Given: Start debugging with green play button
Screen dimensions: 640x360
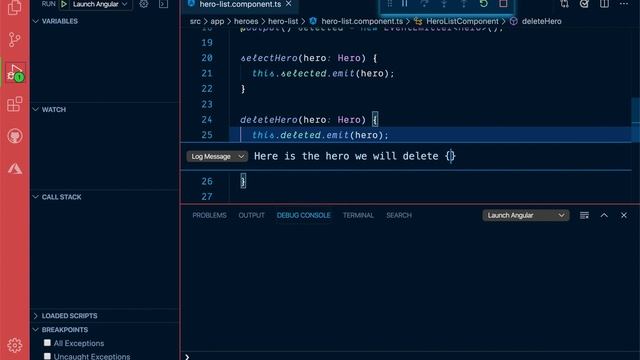Looking at the screenshot, I should tap(64, 4).
